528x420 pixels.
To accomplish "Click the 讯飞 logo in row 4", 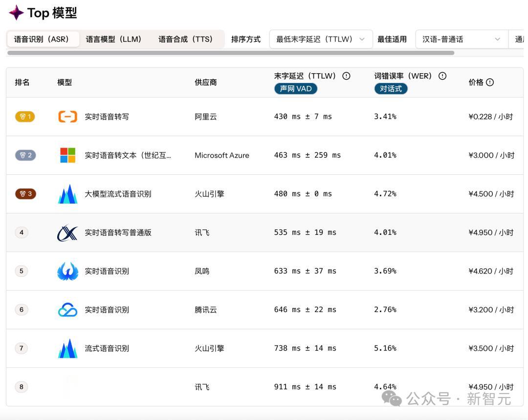I will 67,232.
